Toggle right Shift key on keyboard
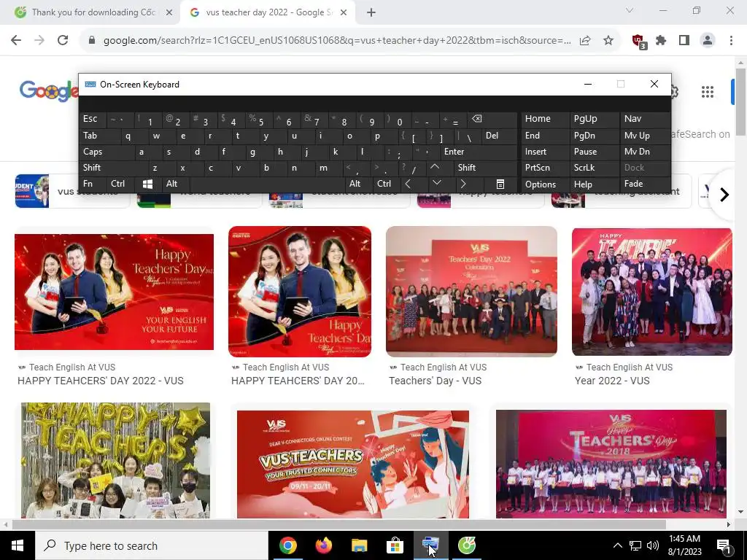This screenshot has width=747, height=560. pyautogui.click(x=485, y=168)
